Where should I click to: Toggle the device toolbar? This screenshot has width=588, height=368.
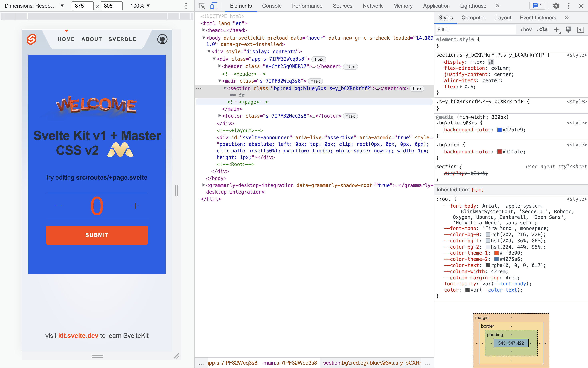point(213,6)
